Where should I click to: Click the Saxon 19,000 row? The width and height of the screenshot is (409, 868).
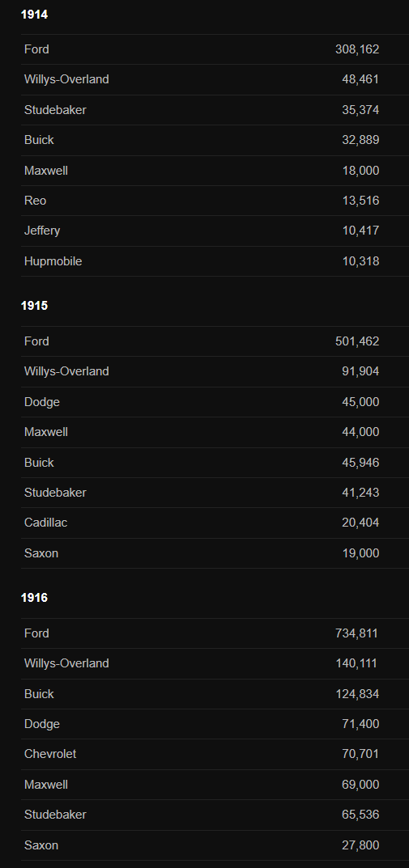pyautogui.click(x=215, y=553)
